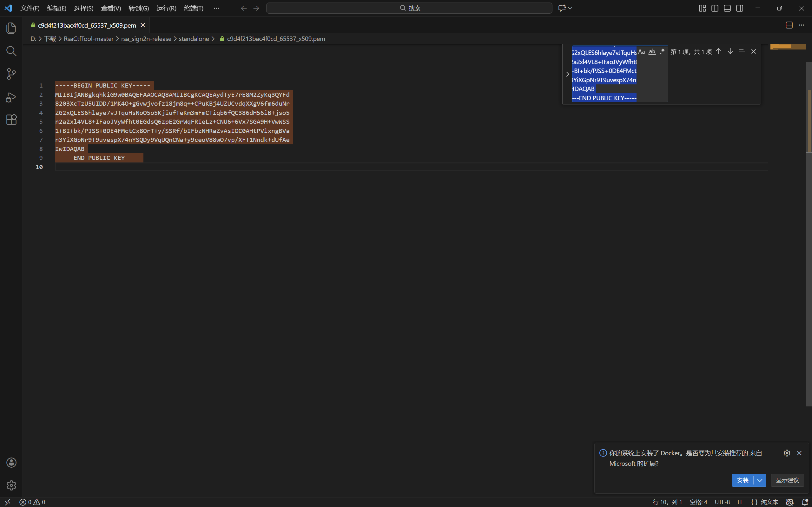
Task: Click the 搜索 command center field
Action: 409,8
